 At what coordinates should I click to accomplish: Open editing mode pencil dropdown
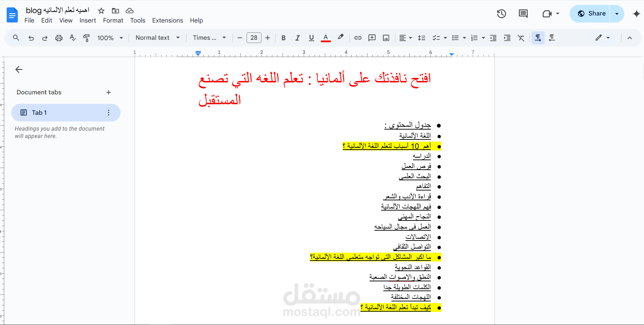tap(602, 38)
